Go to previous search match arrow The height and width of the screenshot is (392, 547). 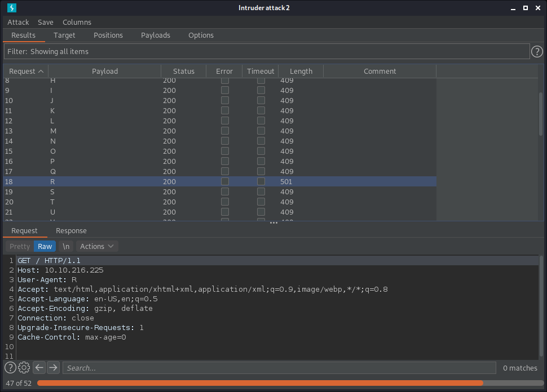[39, 368]
